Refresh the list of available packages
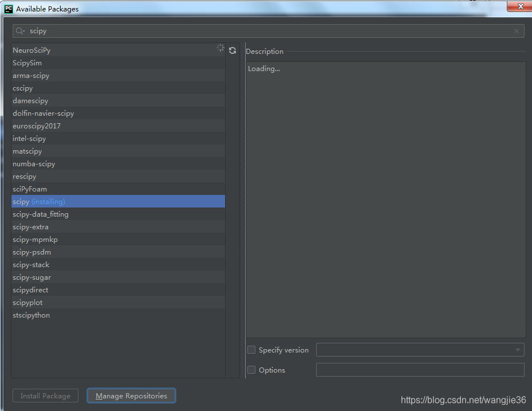 [232, 50]
